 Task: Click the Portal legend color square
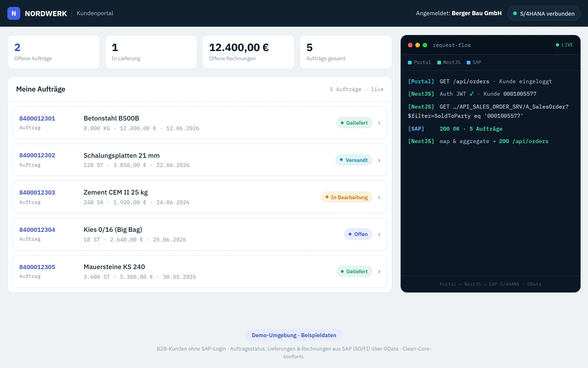point(410,63)
